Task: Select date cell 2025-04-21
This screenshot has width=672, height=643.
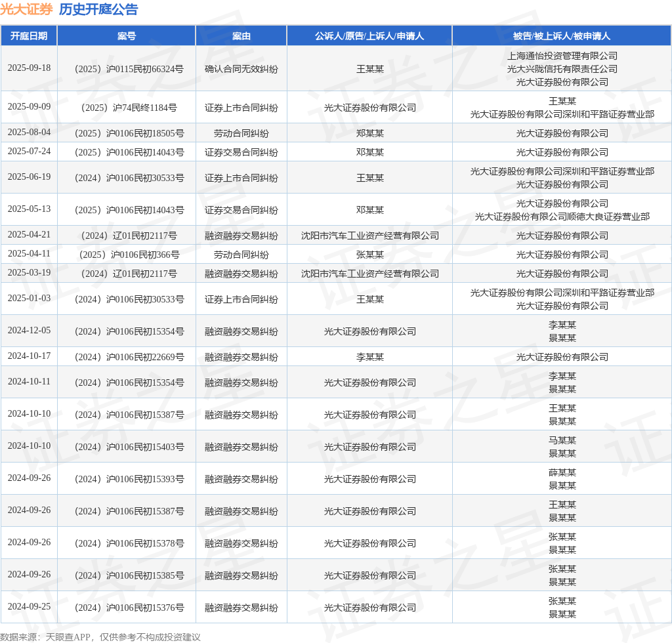Action: click(x=29, y=235)
